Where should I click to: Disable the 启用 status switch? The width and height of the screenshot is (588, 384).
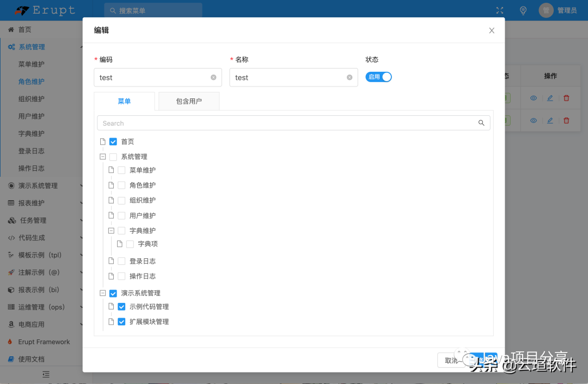[378, 77]
